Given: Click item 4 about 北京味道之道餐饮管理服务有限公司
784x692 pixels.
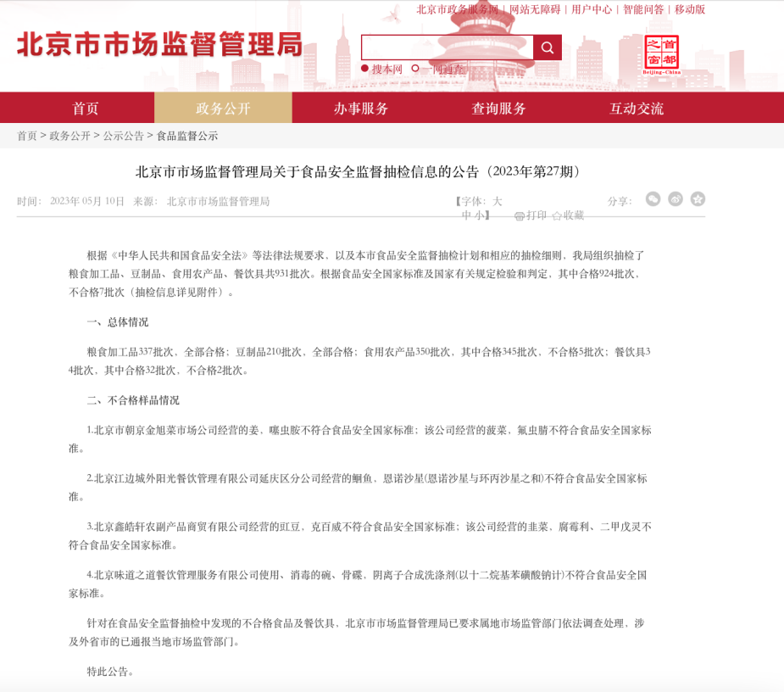Looking at the screenshot, I should (x=358, y=584).
